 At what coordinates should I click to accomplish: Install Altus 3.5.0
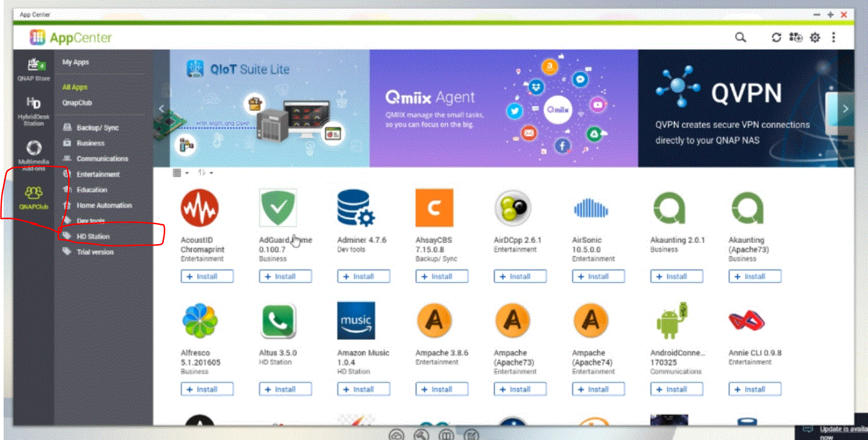(x=285, y=389)
